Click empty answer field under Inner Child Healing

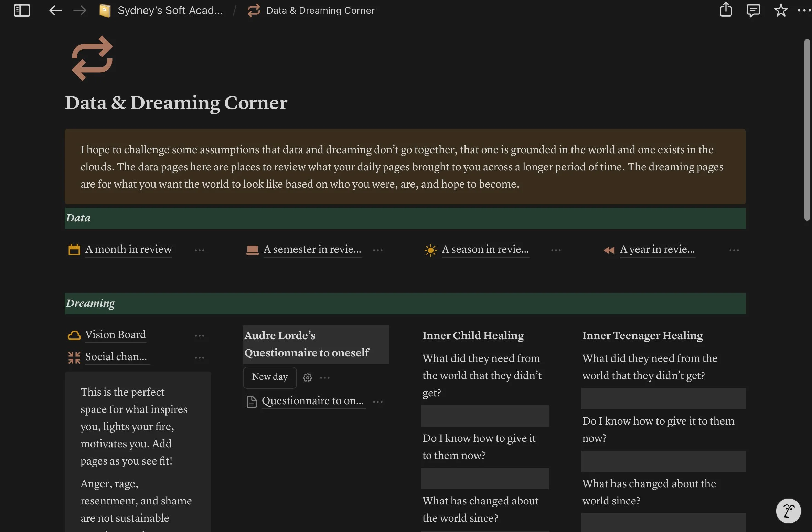(485, 416)
